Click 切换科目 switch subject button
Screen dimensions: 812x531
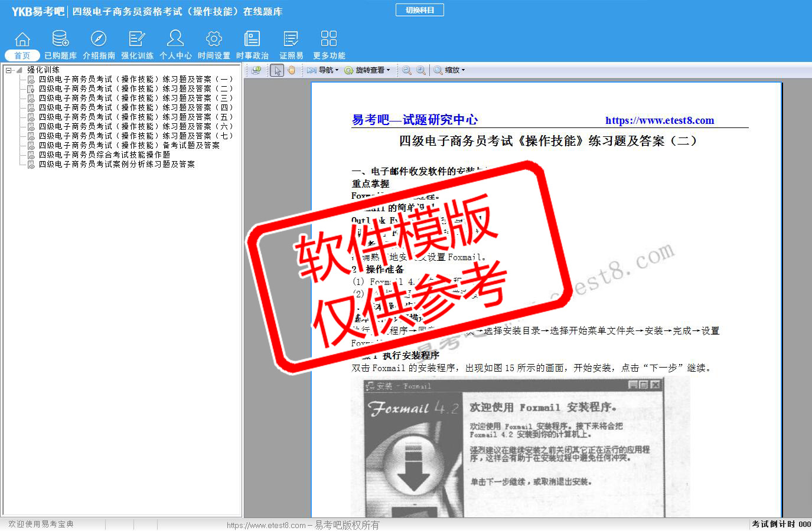[x=420, y=10]
